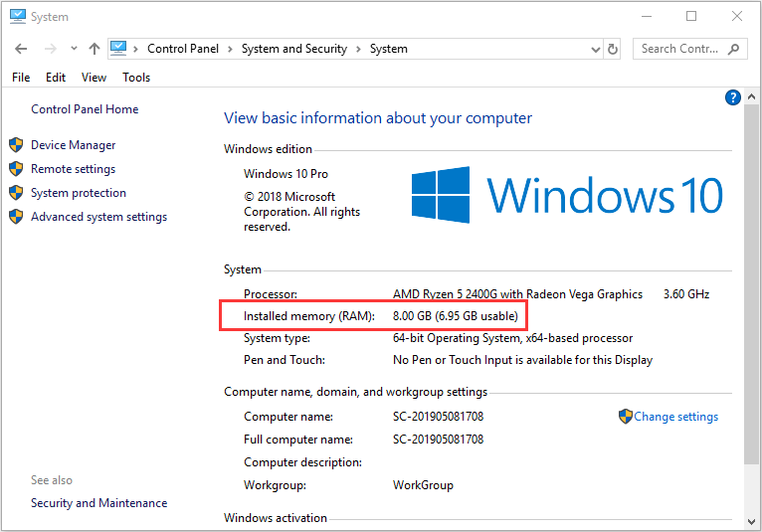This screenshot has height=532, width=762.
Task: Select the 8.00 GB (6.95 GB usable) value
Action: coord(456,316)
